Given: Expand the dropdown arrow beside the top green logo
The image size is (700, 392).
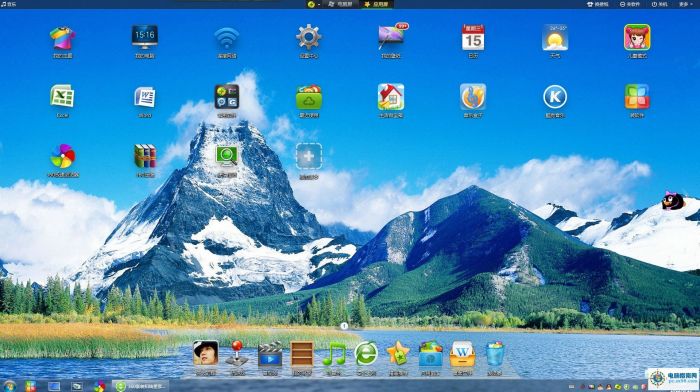Looking at the screenshot, I should point(319,4).
